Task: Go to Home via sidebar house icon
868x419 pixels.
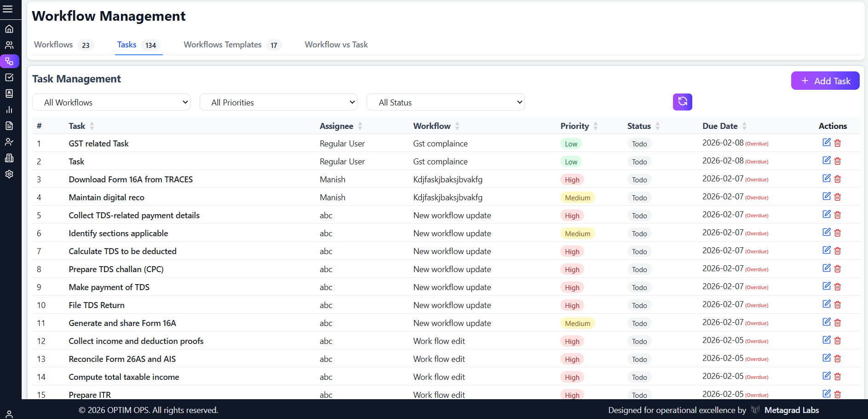Action: (9, 29)
